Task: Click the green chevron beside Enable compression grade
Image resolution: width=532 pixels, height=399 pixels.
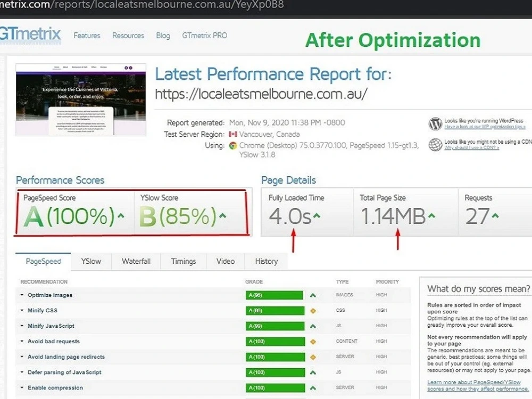Action: [313, 388]
